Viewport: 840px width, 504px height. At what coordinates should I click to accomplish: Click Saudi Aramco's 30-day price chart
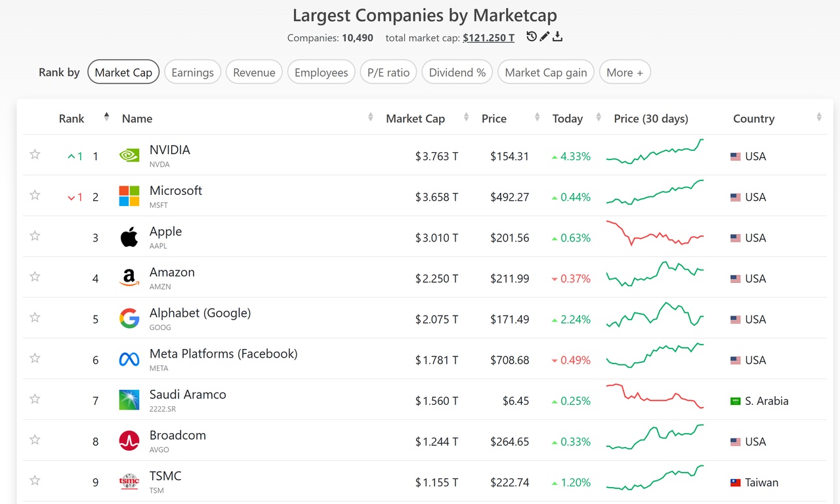[x=655, y=396]
